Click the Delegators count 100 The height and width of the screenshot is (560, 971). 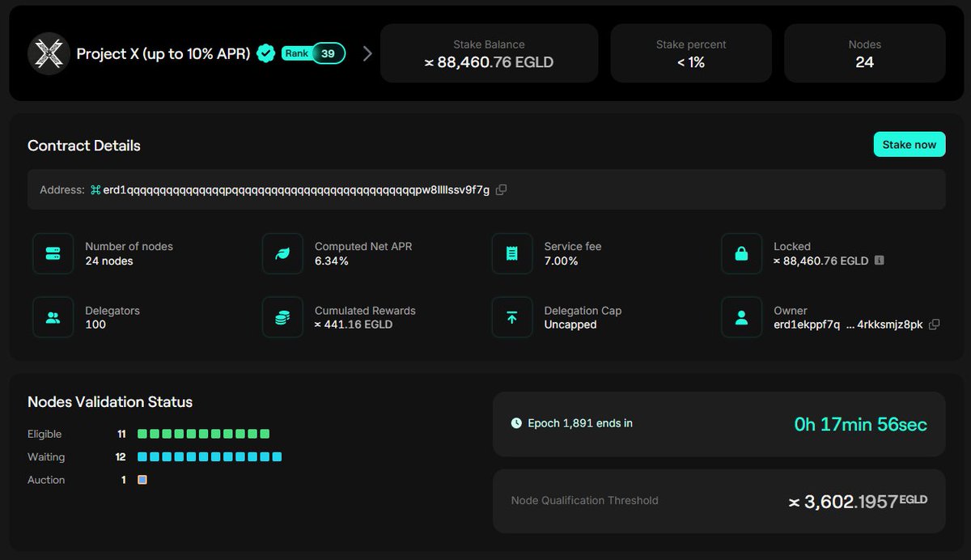(95, 325)
